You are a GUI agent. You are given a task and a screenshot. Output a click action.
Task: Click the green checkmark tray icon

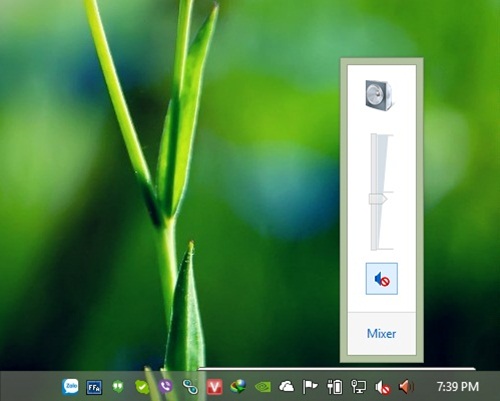pyautogui.click(x=142, y=387)
